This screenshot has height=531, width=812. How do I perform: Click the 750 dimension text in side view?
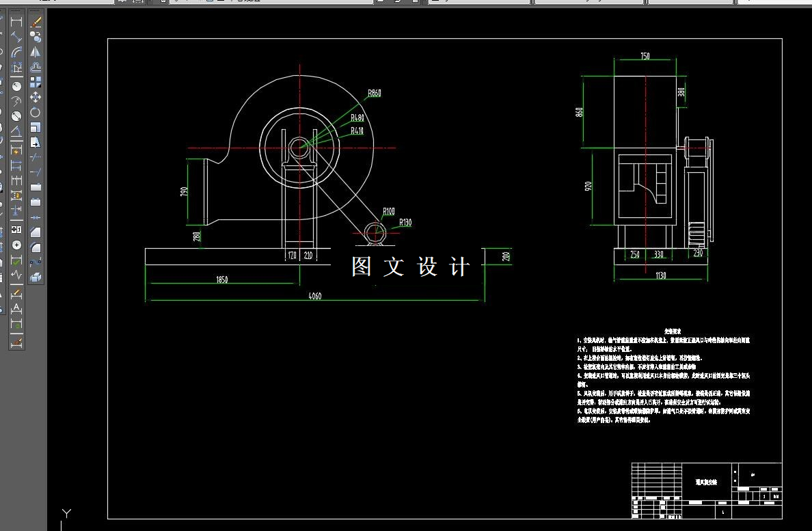tap(645, 56)
